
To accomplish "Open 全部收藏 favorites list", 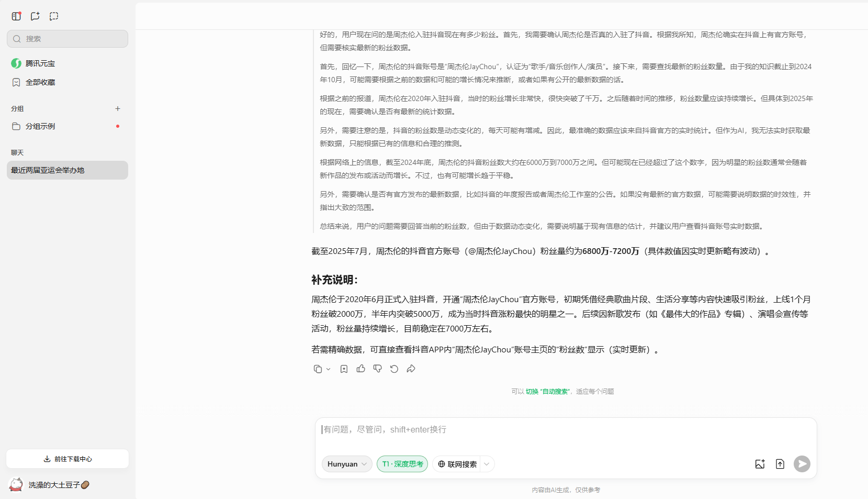I will pyautogui.click(x=67, y=82).
